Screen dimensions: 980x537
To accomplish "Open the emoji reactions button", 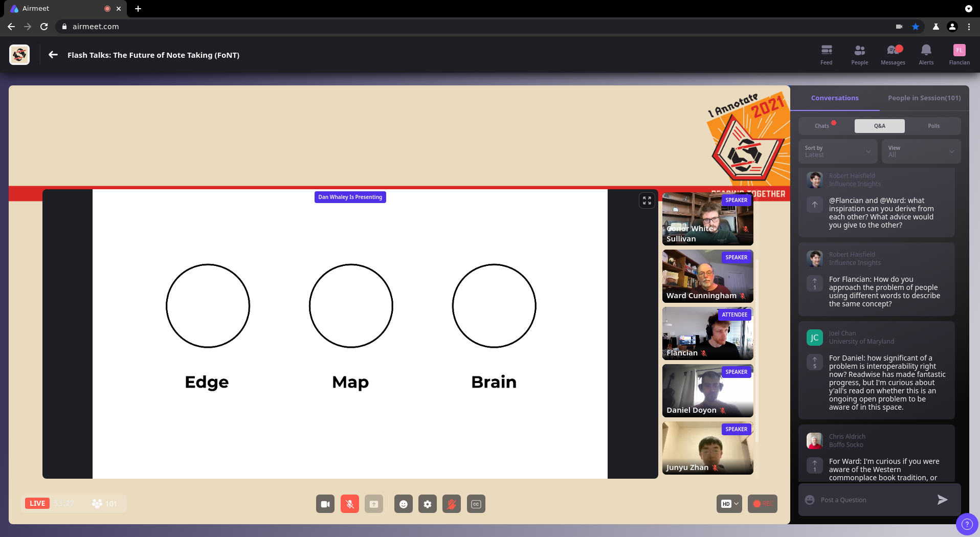I will [x=404, y=504].
